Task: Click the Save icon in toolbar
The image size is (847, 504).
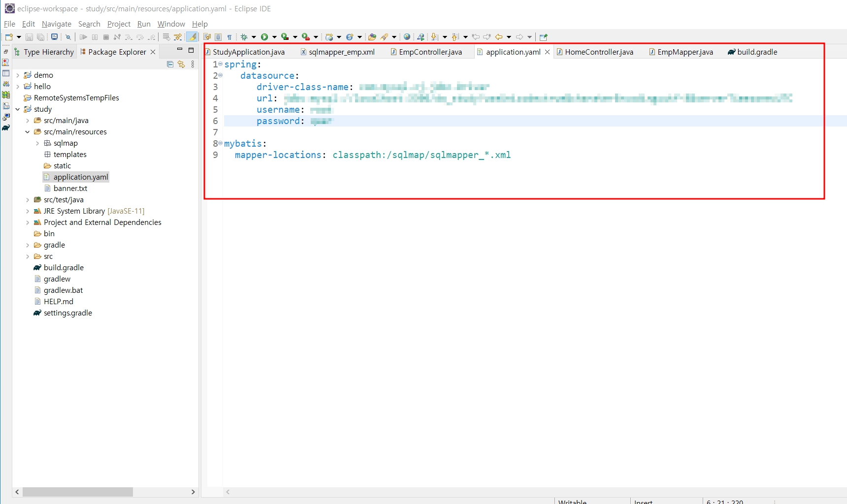Action: tap(29, 37)
